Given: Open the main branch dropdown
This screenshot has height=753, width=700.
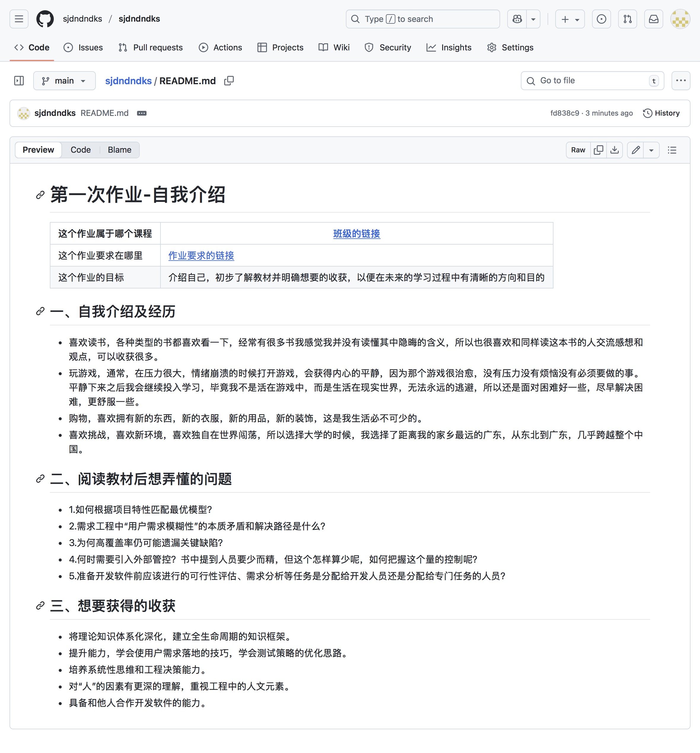Looking at the screenshot, I should (x=64, y=81).
